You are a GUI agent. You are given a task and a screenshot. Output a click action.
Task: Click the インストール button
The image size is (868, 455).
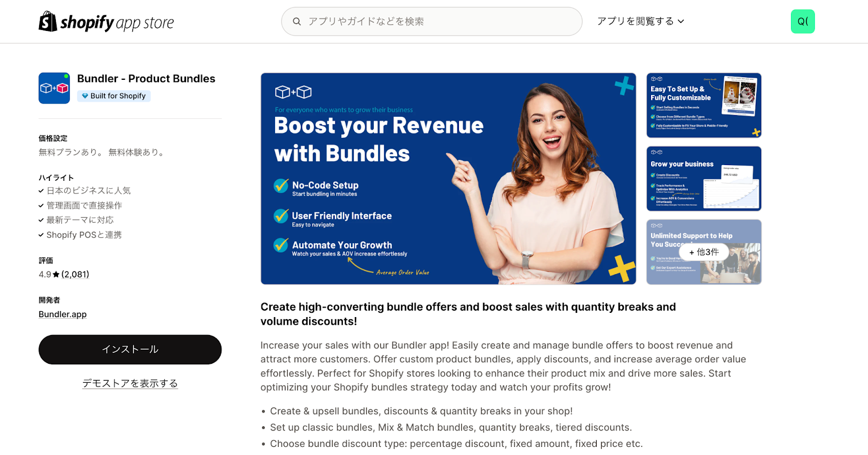point(130,350)
